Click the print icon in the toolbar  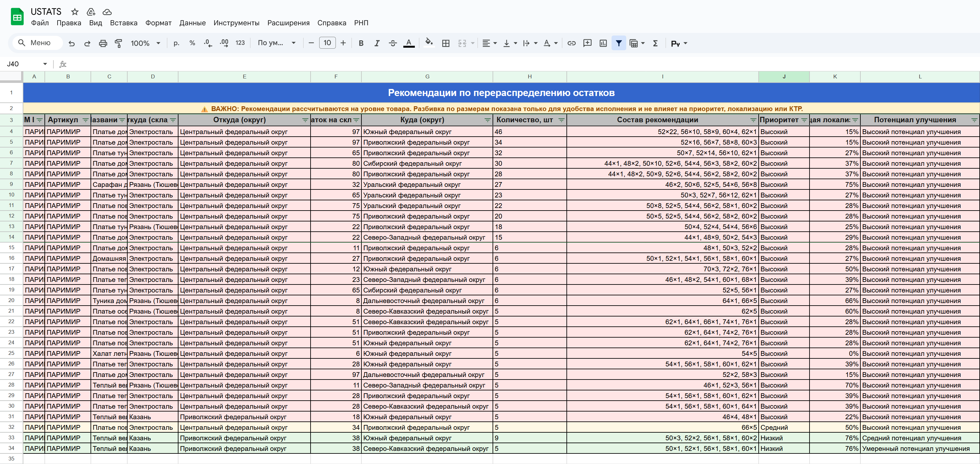tap(103, 44)
